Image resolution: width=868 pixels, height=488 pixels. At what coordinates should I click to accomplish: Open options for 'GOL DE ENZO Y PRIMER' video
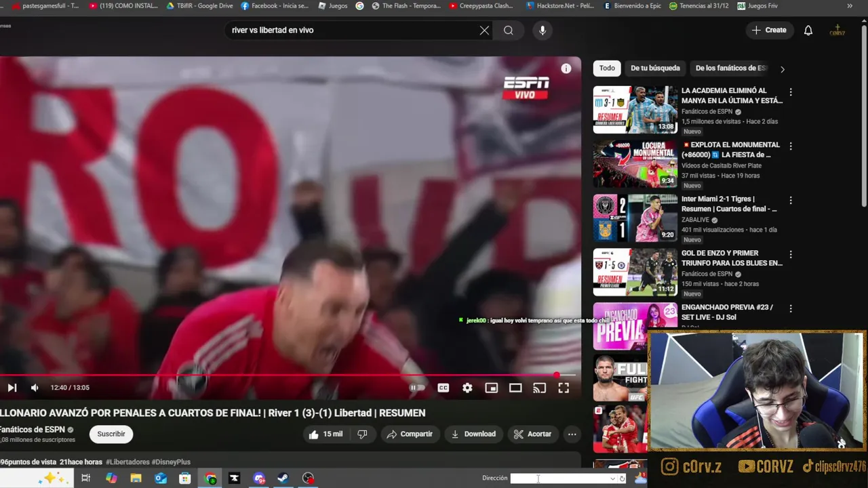pyautogui.click(x=791, y=255)
